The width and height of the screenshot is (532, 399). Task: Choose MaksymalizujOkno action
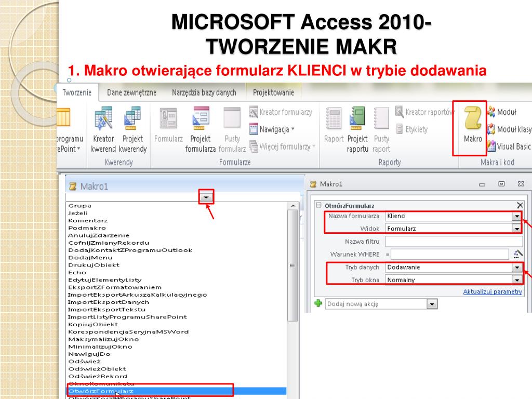pyautogui.click(x=103, y=339)
